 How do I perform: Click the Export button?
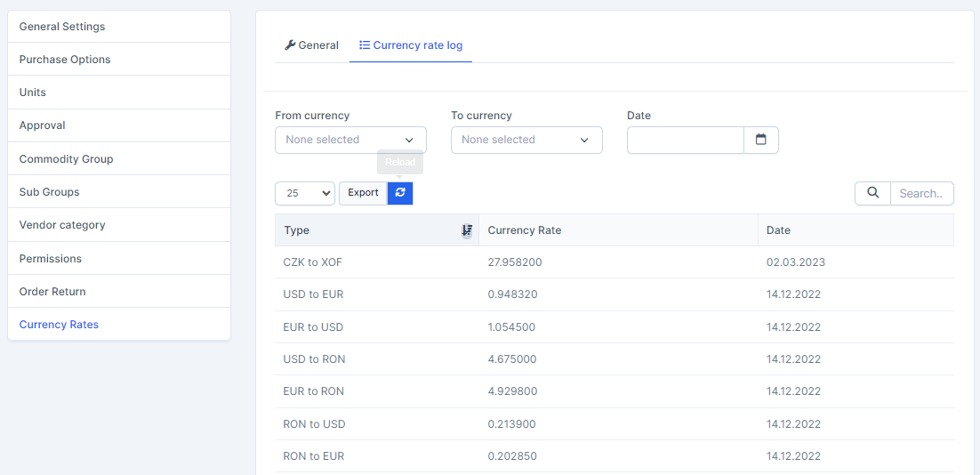[x=363, y=193]
